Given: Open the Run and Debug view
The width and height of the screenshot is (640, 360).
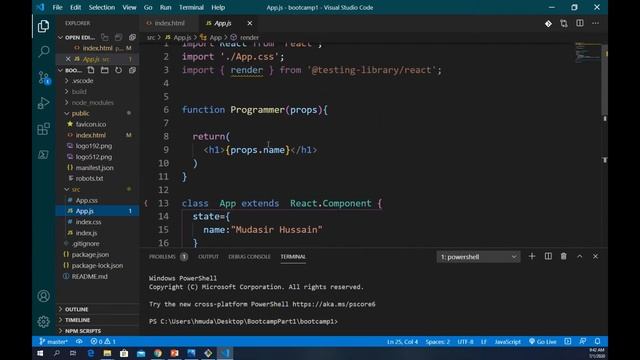Looking at the screenshot, I should 43,103.
